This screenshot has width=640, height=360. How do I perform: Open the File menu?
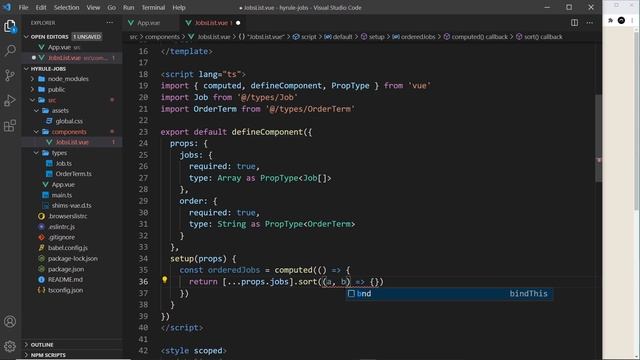pyautogui.click(x=23, y=7)
